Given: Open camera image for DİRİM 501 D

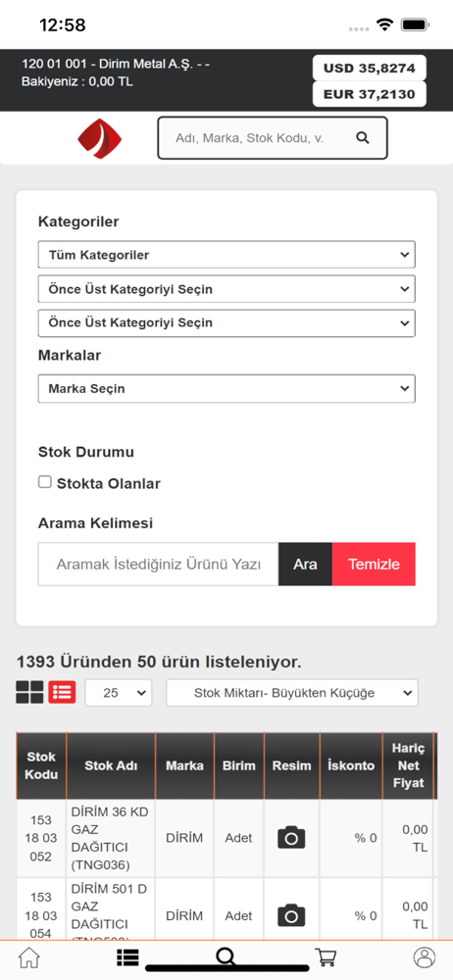Looking at the screenshot, I should 291,915.
